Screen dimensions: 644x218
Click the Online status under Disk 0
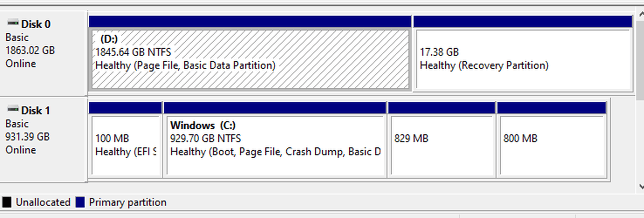21,64
